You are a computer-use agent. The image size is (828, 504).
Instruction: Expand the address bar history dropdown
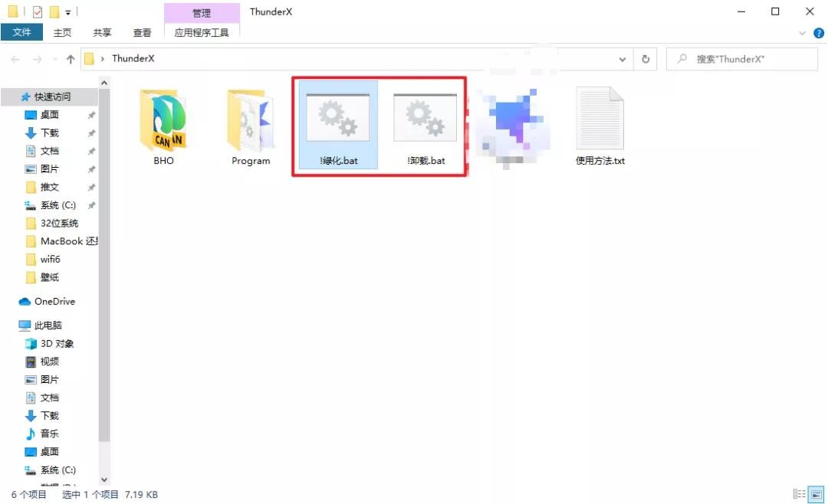click(x=622, y=59)
